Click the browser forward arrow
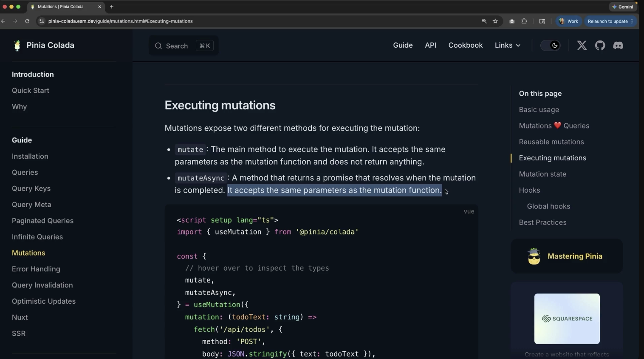 click(x=15, y=21)
